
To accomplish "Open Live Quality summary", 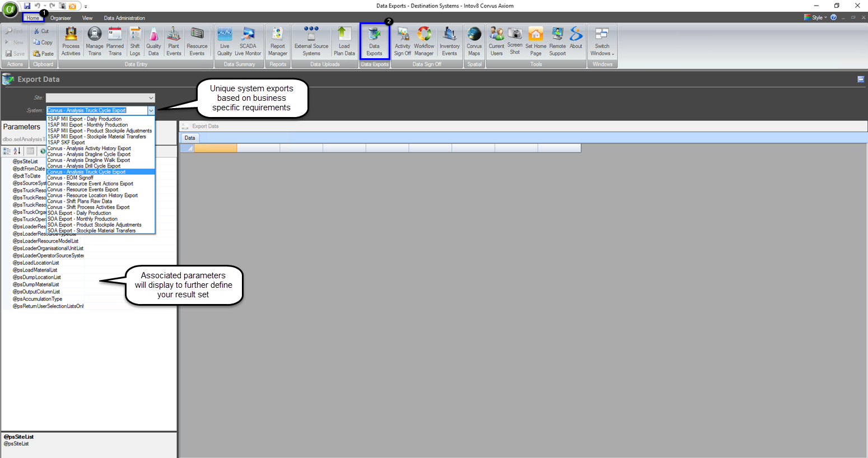I will [225, 41].
